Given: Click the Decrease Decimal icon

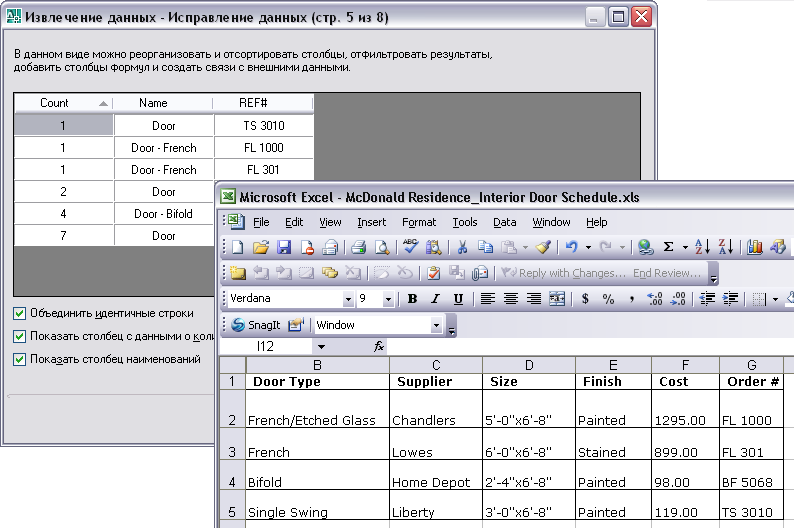Looking at the screenshot, I should click(678, 299).
